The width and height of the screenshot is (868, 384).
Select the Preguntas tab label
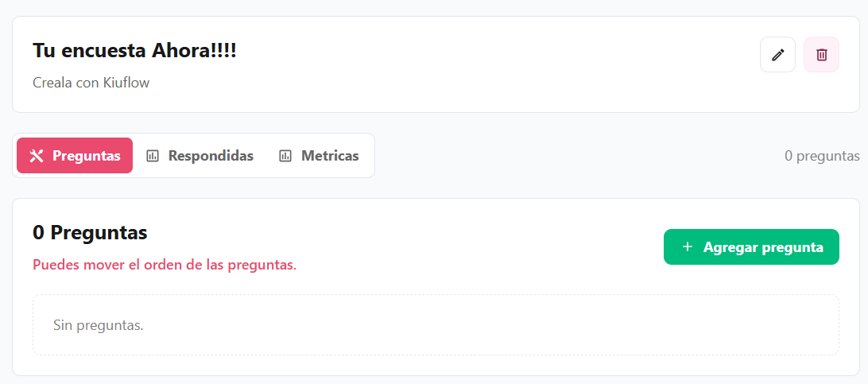click(87, 156)
